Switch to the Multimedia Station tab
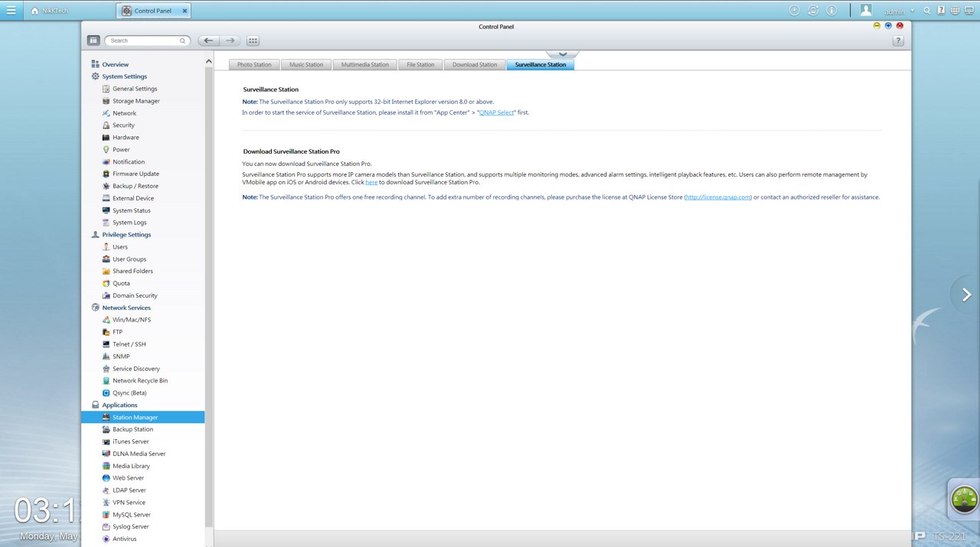Viewport: 980px width, 547px height. tap(365, 64)
